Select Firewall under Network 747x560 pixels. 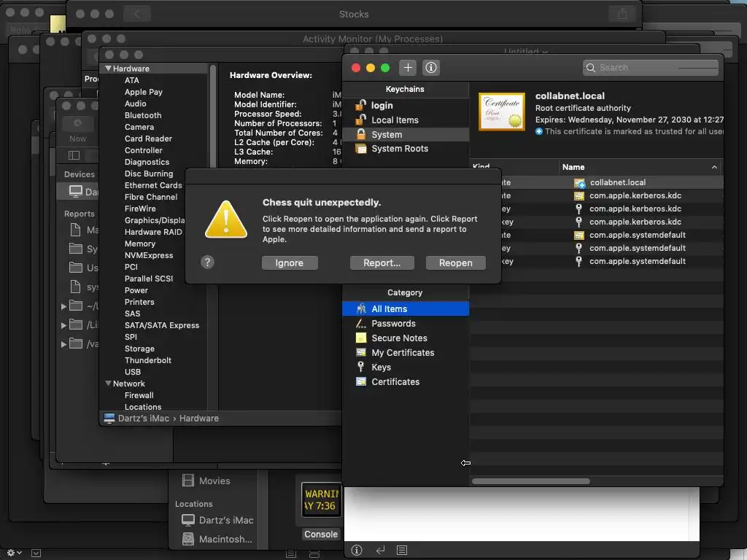point(139,395)
